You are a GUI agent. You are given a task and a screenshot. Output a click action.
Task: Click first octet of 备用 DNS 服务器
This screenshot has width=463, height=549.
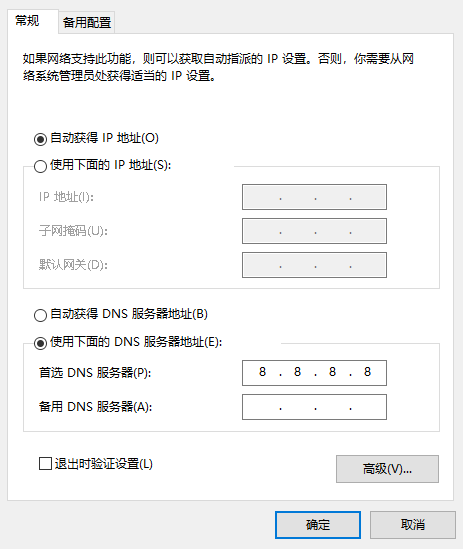[x=262, y=407]
